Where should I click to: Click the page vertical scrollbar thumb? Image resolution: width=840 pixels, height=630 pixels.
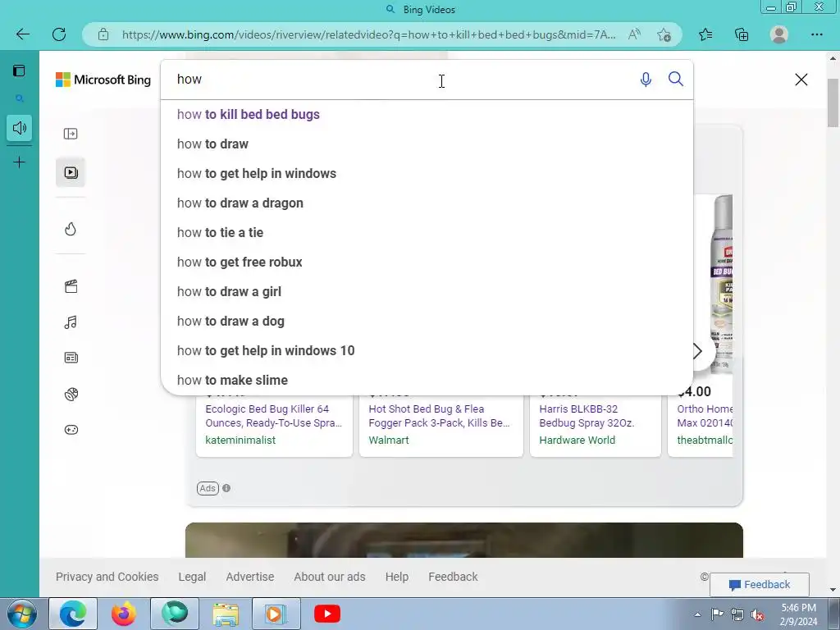click(x=833, y=103)
